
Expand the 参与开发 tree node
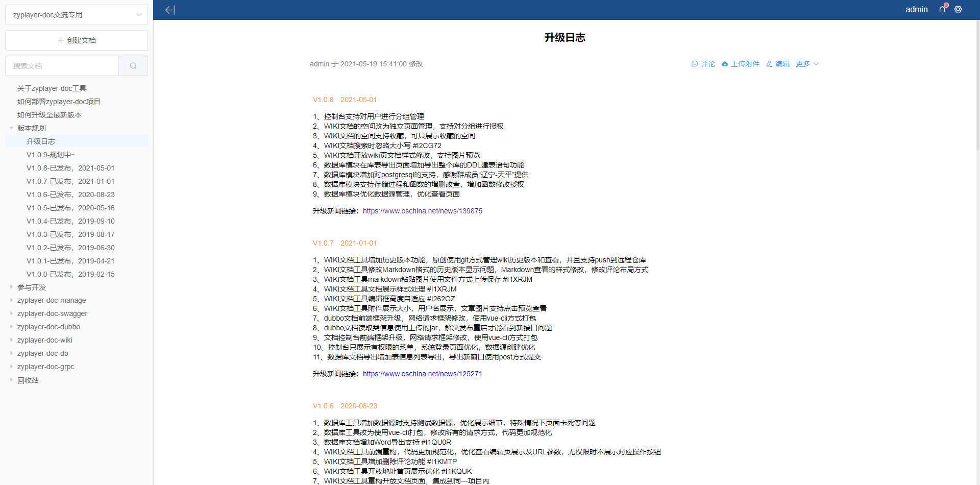point(11,287)
